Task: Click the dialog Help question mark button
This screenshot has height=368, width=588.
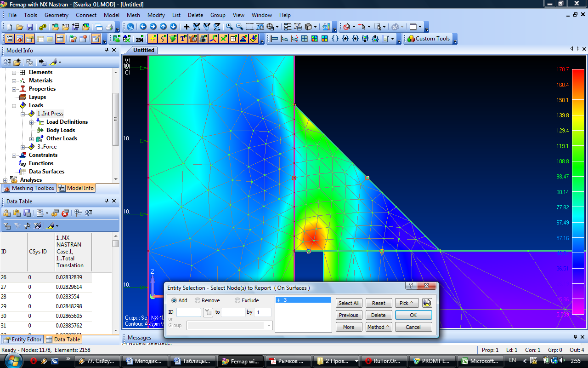Action: pyautogui.click(x=411, y=286)
